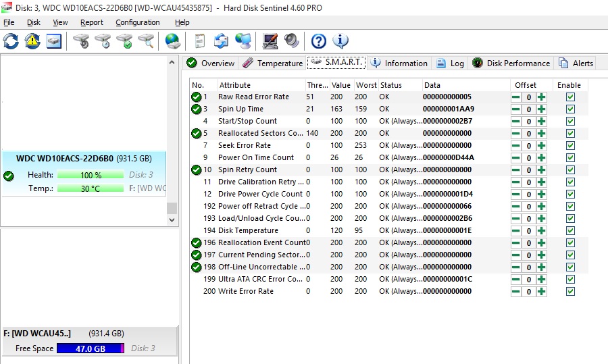Viewport: 608px width, 364px height.
Task: Toggle Enable checkbox for Power On Time Count
Action: (570, 158)
